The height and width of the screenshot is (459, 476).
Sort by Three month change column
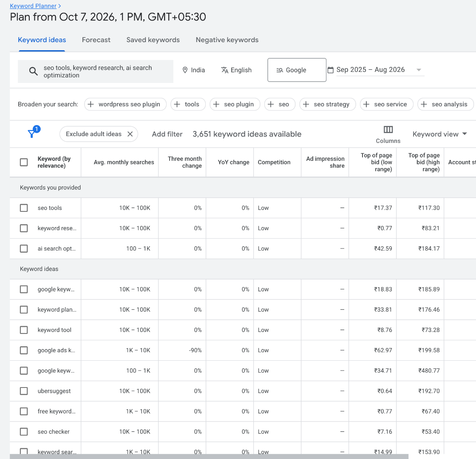184,162
